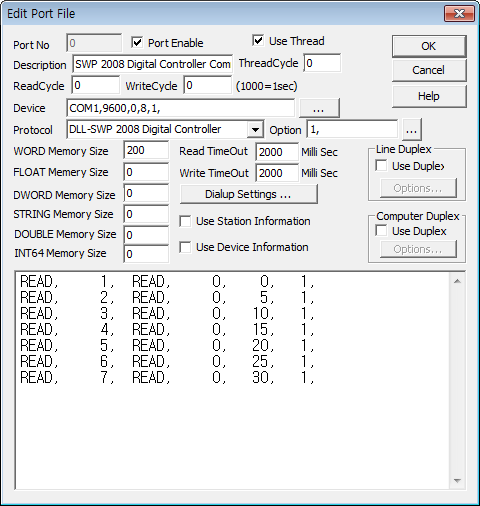This screenshot has width=480, height=506.
Task: Open the Option browse ellipsis button
Action: 412,130
